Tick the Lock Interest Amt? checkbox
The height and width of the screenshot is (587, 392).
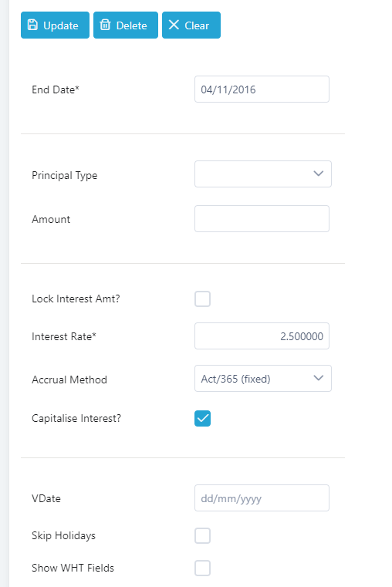point(202,299)
